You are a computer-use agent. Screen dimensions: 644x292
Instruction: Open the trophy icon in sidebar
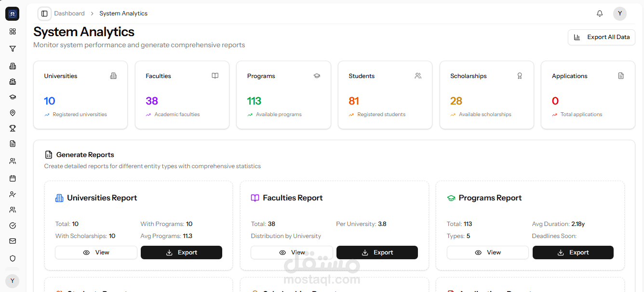click(x=13, y=128)
